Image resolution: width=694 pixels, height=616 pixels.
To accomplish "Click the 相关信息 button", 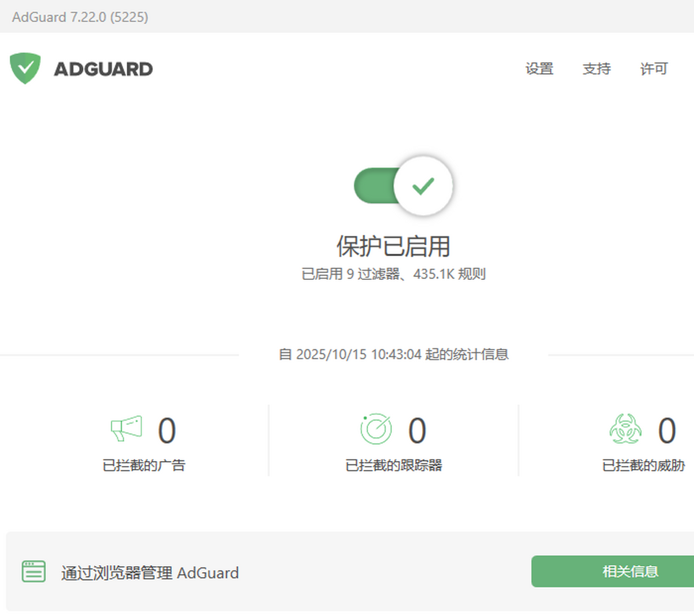I will pos(630,571).
